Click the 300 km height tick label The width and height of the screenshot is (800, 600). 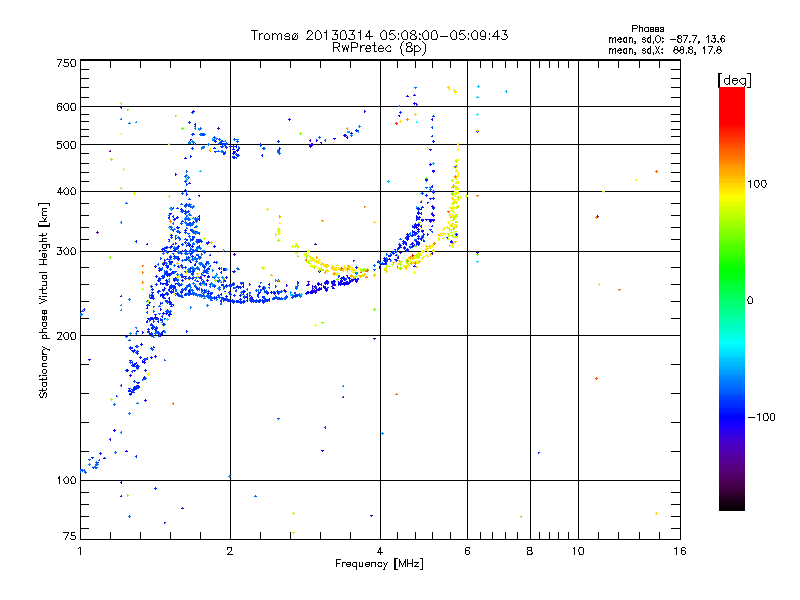pyautogui.click(x=66, y=251)
